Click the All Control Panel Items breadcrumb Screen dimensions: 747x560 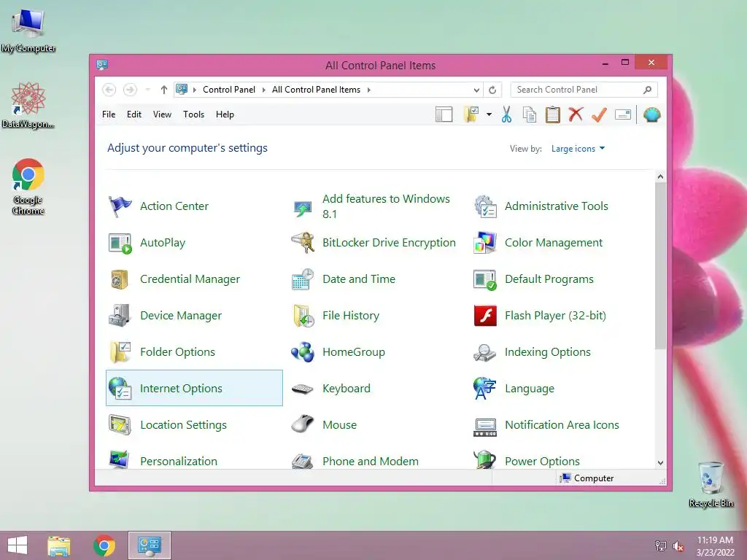click(x=316, y=90)
